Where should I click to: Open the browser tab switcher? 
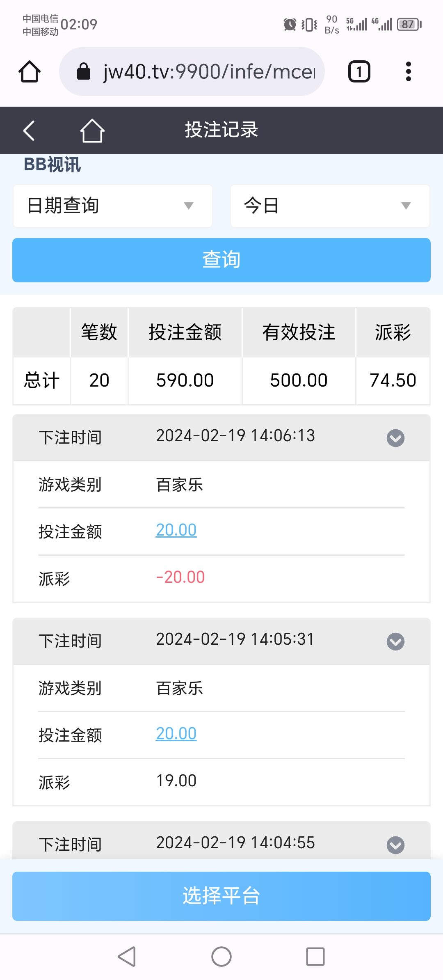(x=359, y=71)
